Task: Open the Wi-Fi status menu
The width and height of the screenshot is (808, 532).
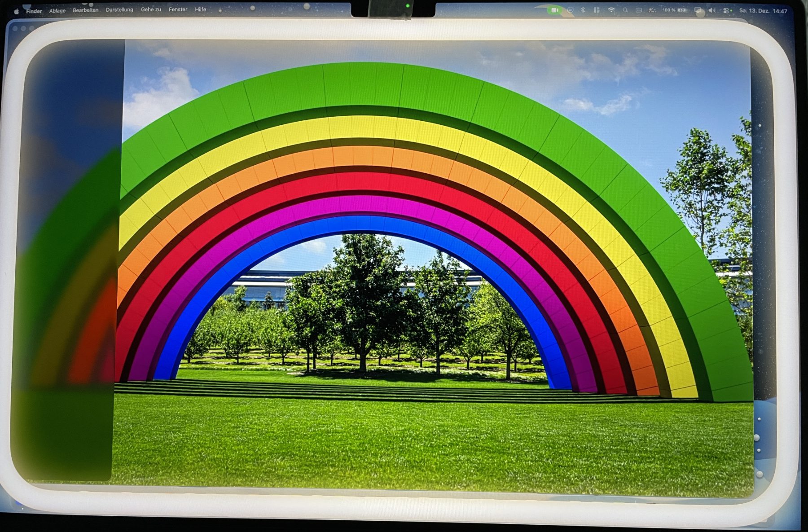Action: coord(611,10)
